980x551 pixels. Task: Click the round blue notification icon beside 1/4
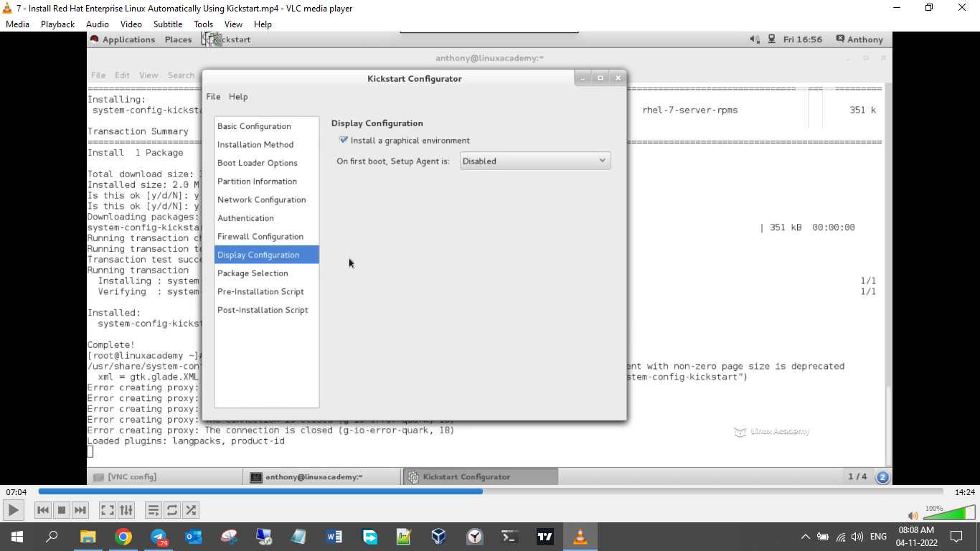click(x=882, y=477)
